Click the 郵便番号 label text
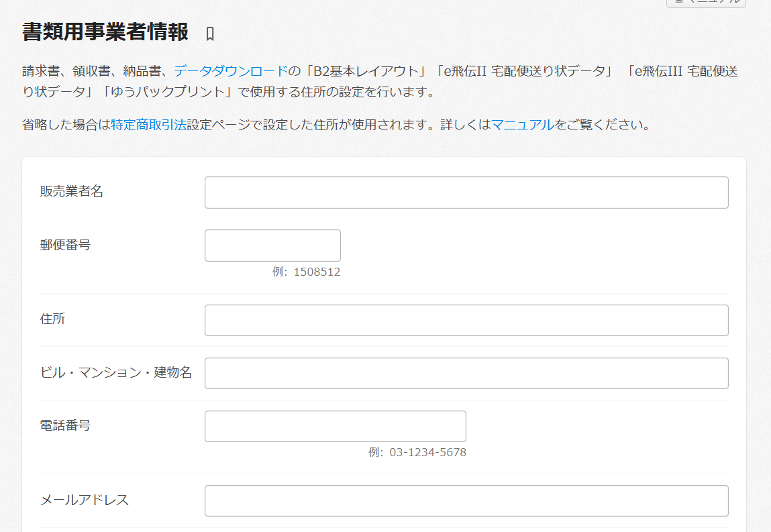The width and height of the screenshot is (771, 532). tap(65, 245)
